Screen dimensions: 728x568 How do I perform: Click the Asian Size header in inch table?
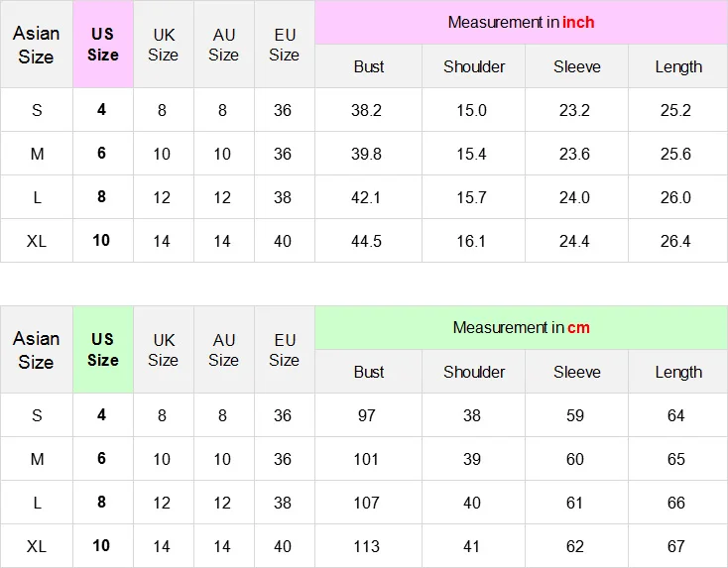(37, 44)
